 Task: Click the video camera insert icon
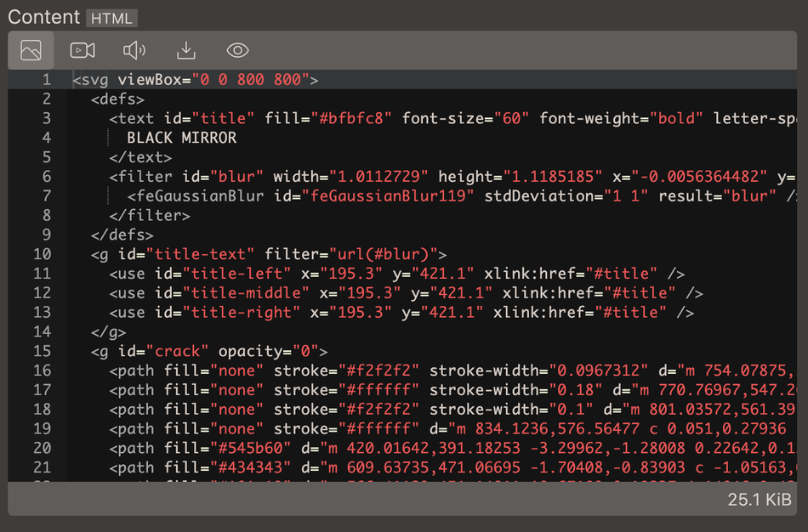point(83,50)
